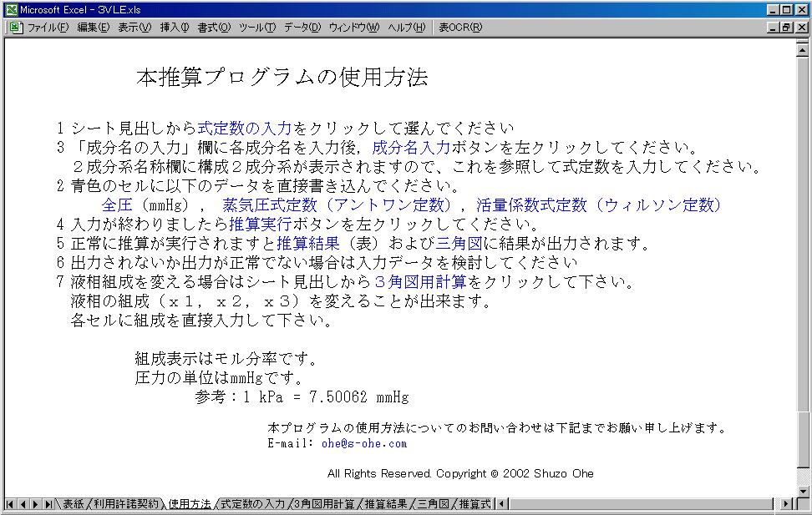
Task: Click the heading 本推算プログラムの使用方法
Action: (x=282, y=77)
